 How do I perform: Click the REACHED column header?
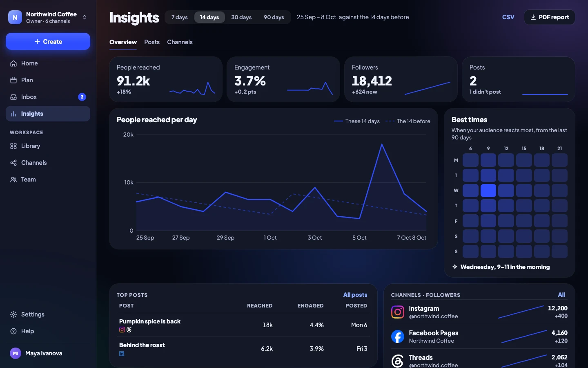click(260, 306)
